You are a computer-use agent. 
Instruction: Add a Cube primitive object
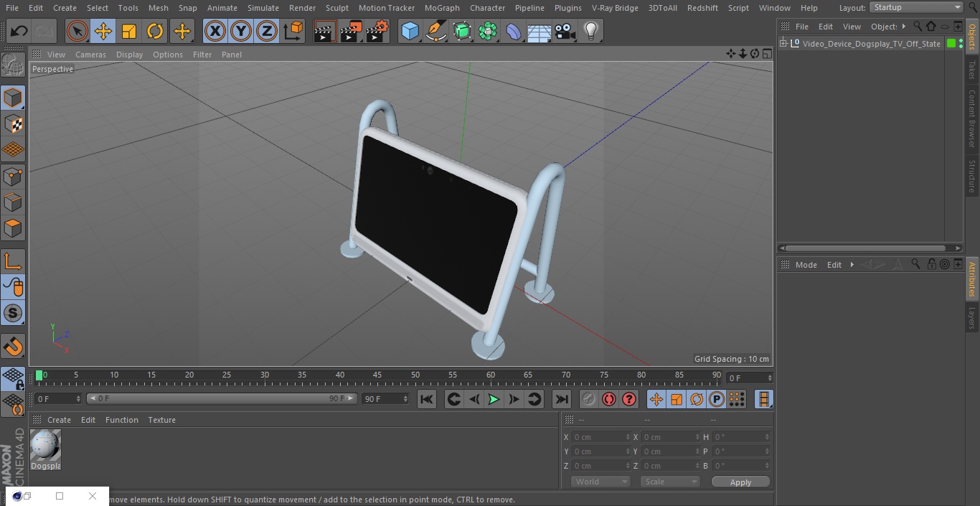tap(410, 32)
